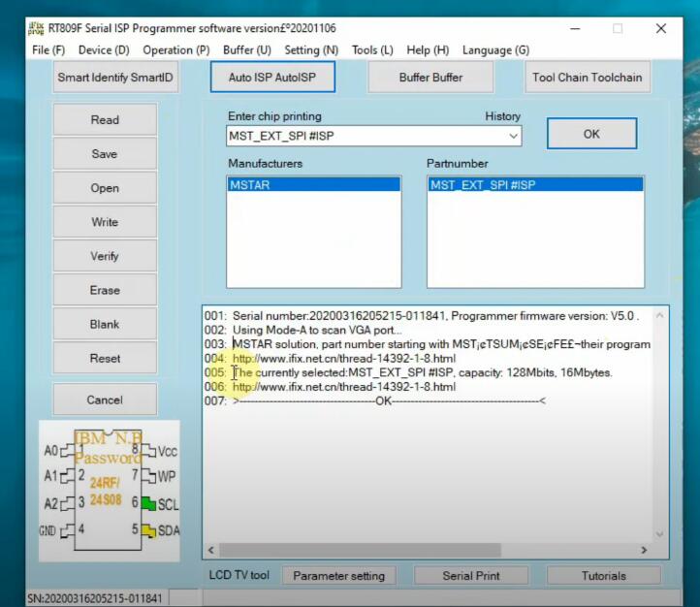This screenshot has width=700, height=607.
Task: Open the Language (G) menu
Action: tap(495, 50)
